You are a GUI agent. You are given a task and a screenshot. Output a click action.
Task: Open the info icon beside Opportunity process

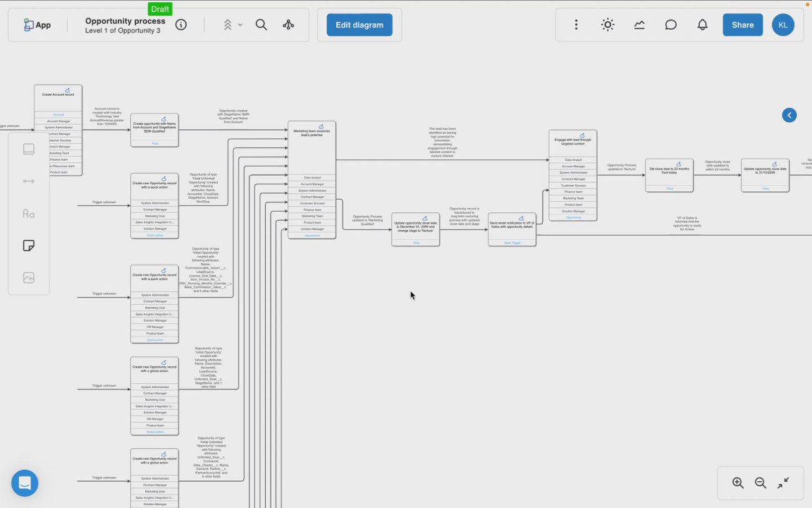pyautogui.click(x=180, y=25)
